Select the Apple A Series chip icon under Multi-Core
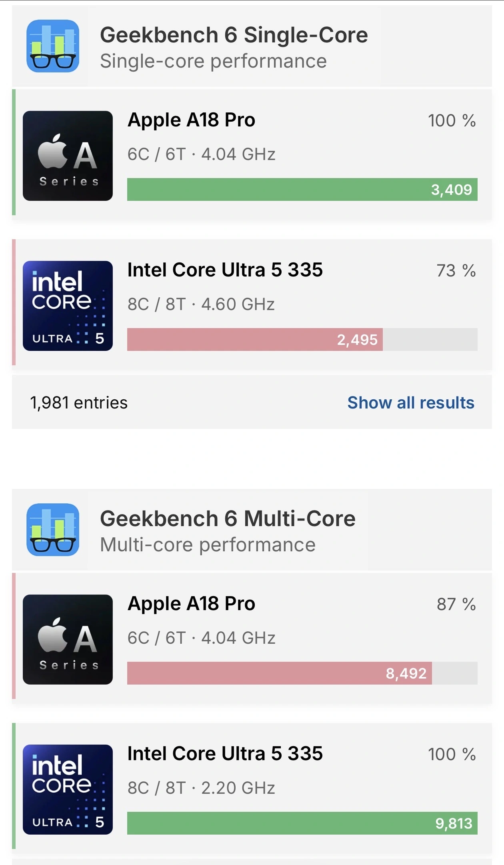This screenshot has width=504, height=865. point(68,639)
